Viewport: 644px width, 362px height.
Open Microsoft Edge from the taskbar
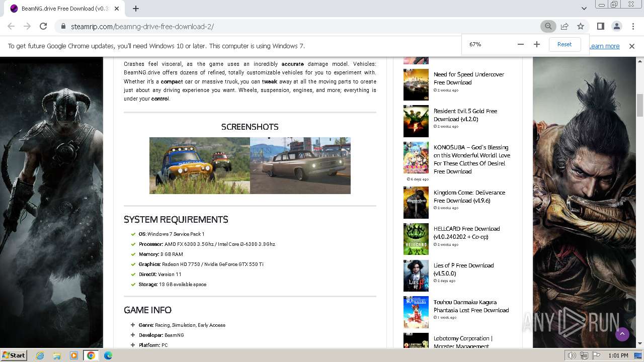tap(108, 355)
